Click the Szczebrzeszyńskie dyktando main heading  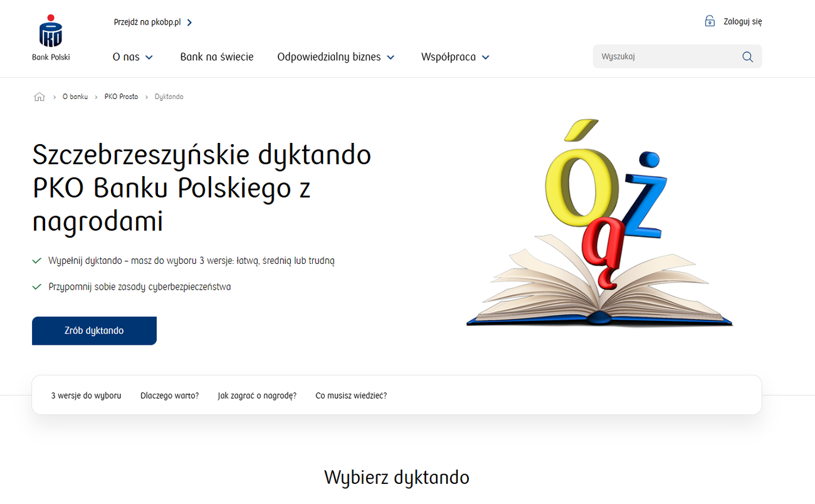[202, 188]
